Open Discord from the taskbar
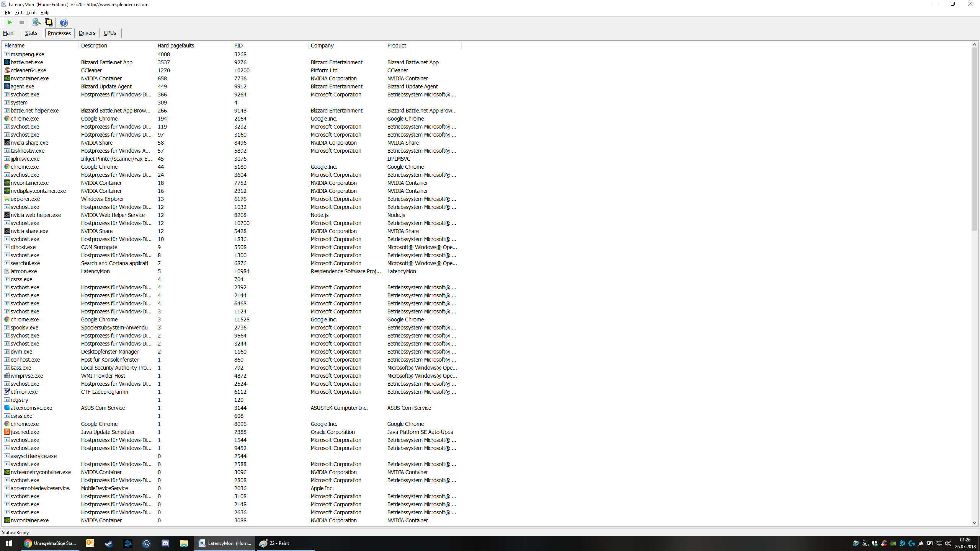This screenshot has height=551, width=980. (x=165, y=543)
